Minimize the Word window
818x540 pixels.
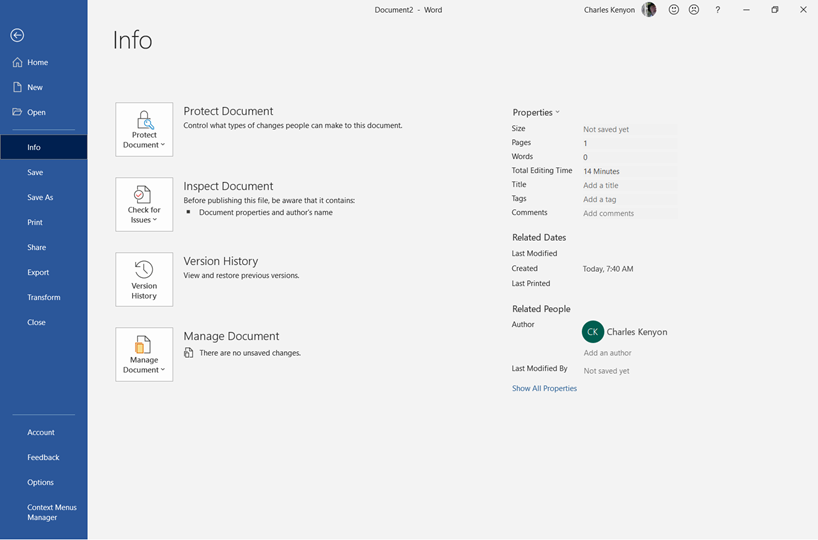coord(747,9)
